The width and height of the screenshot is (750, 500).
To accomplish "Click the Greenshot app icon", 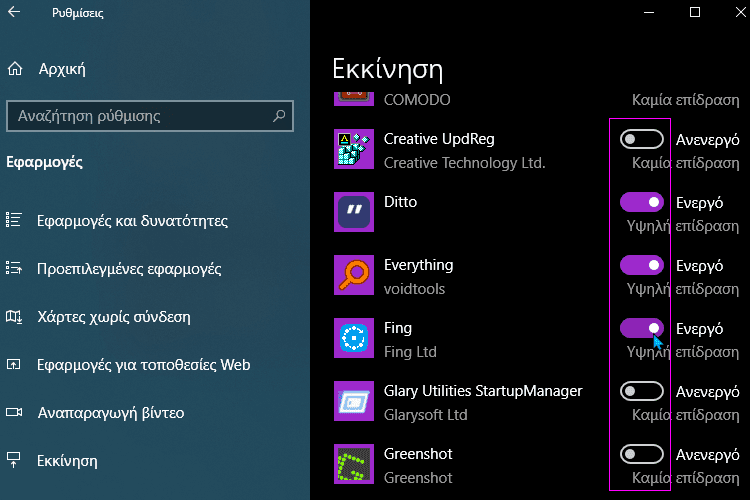I will [x=353, y=464].
